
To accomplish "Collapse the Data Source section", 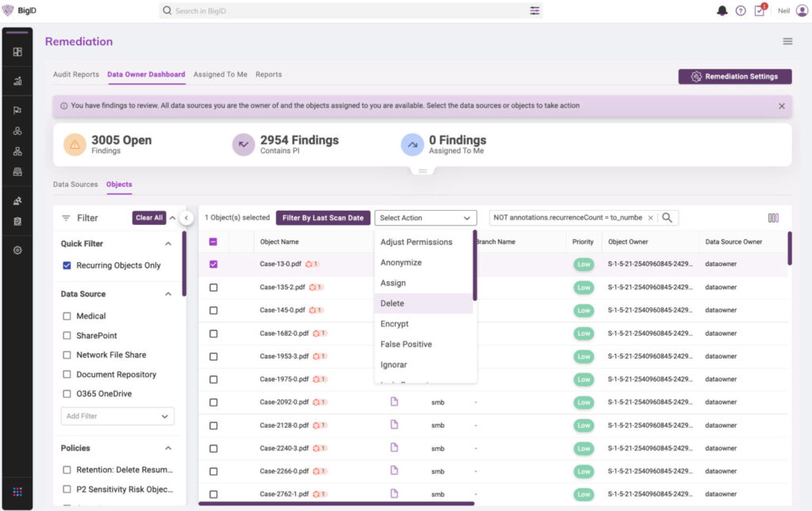I will click(168, 294).
